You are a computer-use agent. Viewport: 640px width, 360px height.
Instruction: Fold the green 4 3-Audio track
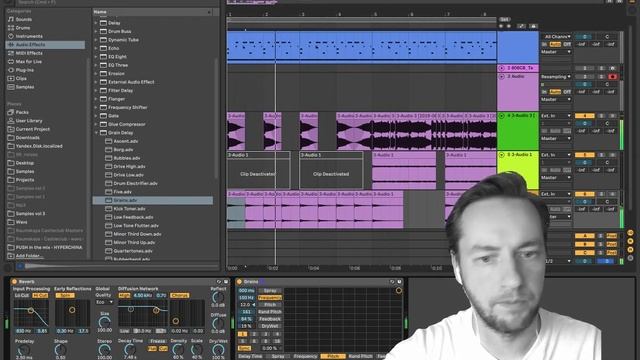(x=502, y=116)
